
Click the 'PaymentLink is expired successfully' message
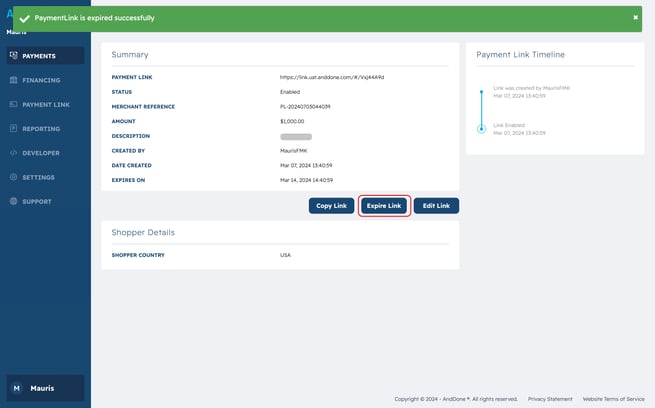[94, 18]
